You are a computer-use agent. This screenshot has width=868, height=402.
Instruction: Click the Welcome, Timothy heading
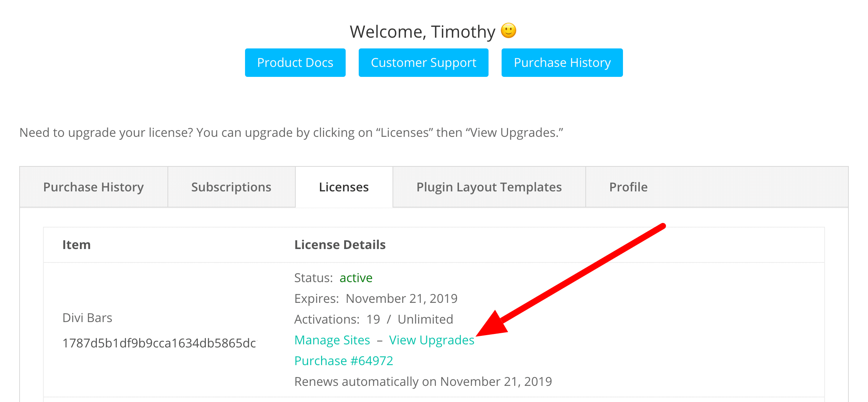422,32
